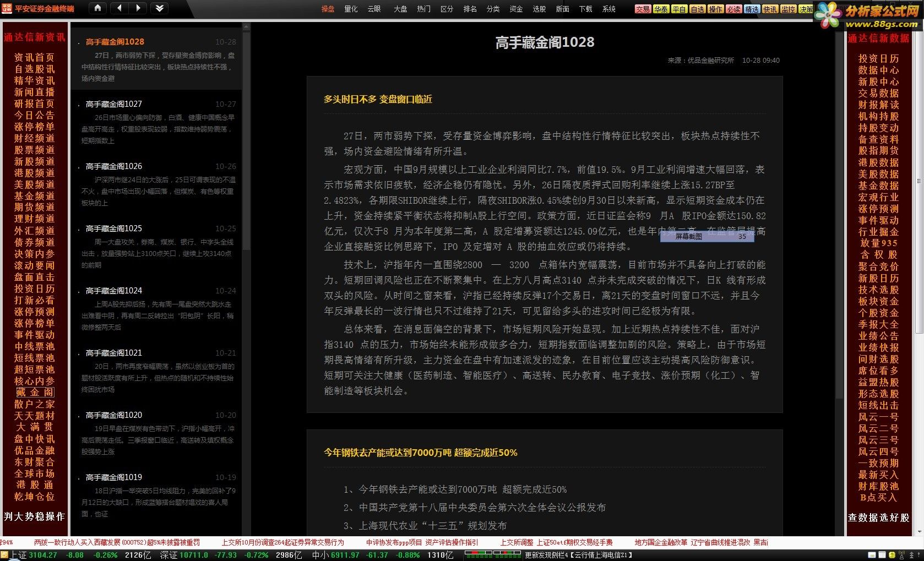Open the 排名 menu
Screen dimensions: 924x561
click(x=470, y=9)
